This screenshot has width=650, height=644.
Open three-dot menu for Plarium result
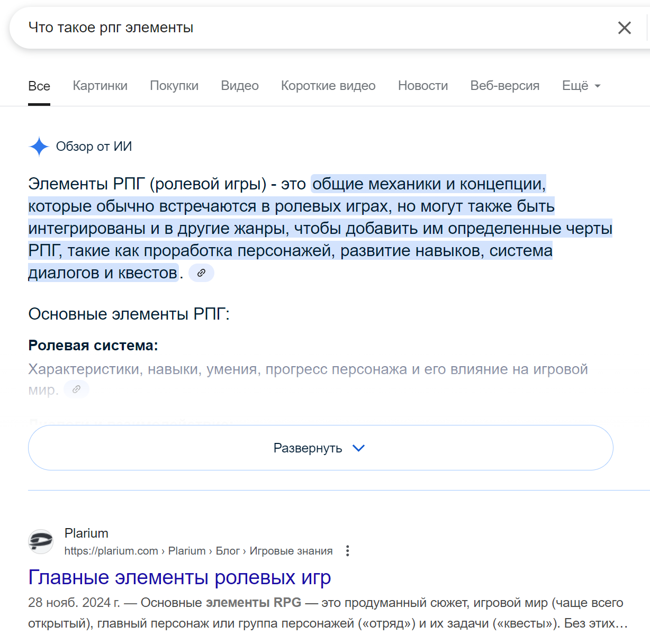click(x=347, y=551)
